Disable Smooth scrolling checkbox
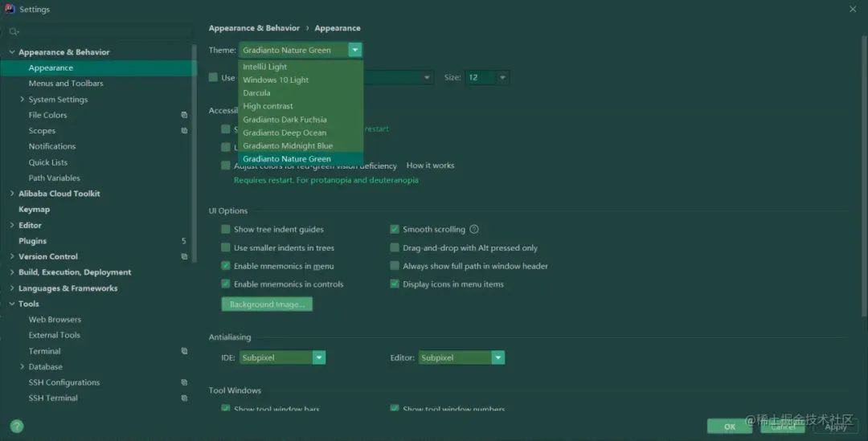868x441 pixels. [394, 229]
